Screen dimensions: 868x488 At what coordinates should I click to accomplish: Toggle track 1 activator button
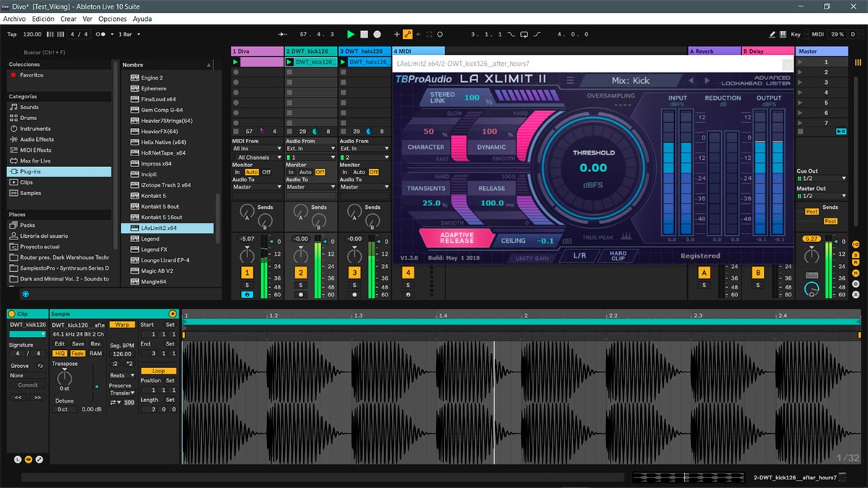(x=247, y=273)
